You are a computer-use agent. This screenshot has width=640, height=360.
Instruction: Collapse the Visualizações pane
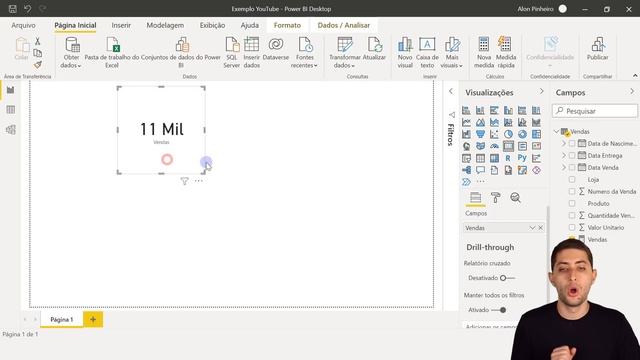(x=542, y=91)
